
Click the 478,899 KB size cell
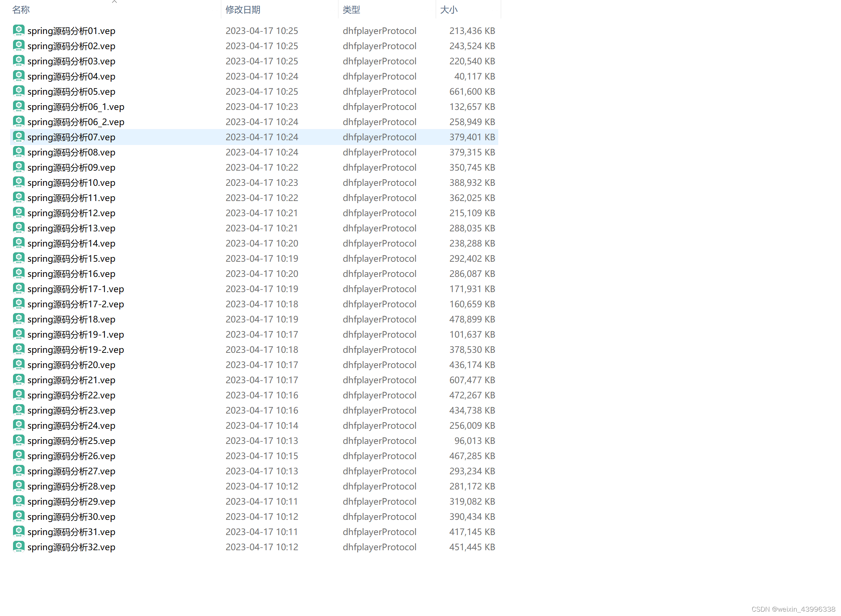click(x=473, y=319)
